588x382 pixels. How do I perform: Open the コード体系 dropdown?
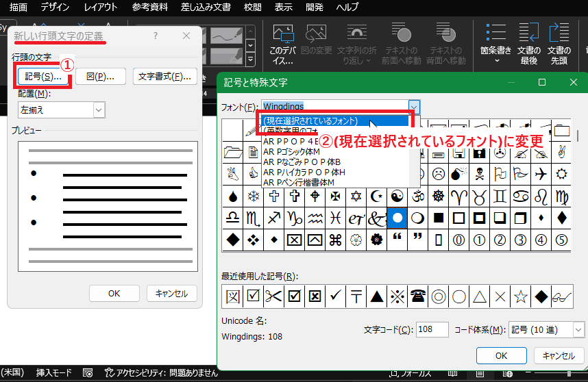pyautogui.click(x=578, y=329)
